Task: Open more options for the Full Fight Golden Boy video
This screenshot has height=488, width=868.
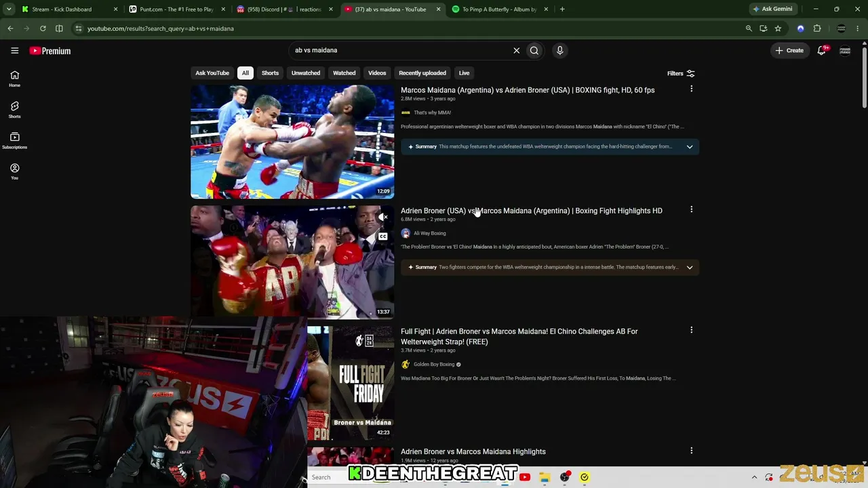Action: tap(691, 330)
